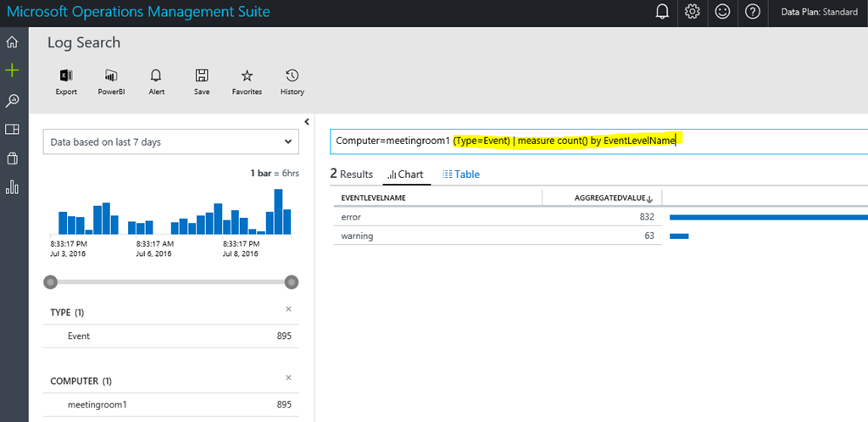
Task: Remove the TYPE filter with its X
Action: pyautogui.click(x=288, y=310)
